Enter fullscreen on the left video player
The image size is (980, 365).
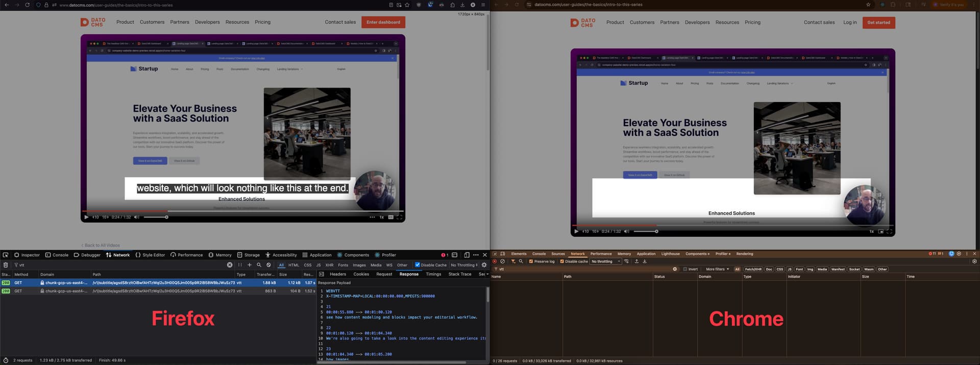click(x=399, y=217)
